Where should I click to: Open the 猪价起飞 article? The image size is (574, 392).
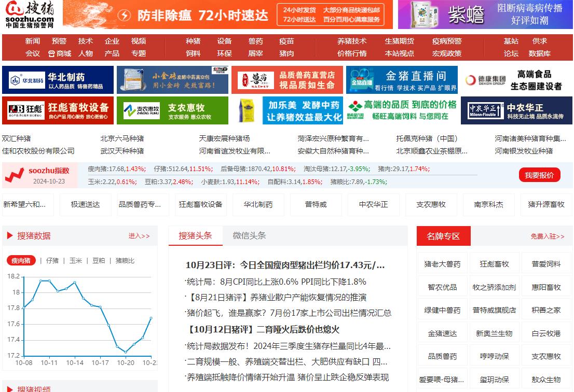pyautogui.click(x=289, y=313)
